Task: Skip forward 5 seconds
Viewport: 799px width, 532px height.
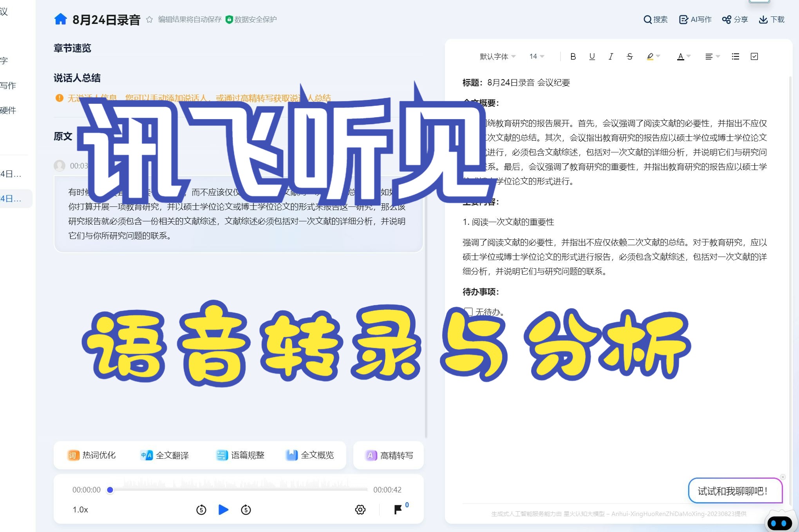Action: [246, 510]
